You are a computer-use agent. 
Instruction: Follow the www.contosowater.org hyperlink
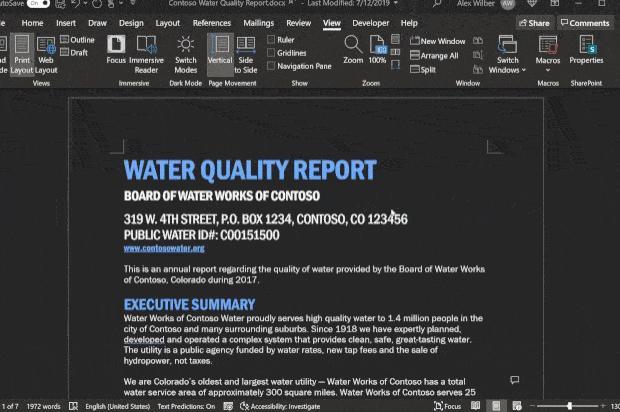click(x=164, y=248)
